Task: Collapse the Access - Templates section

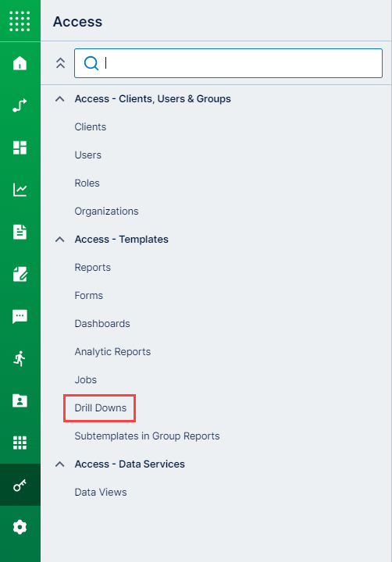Action: pos(60,239)
